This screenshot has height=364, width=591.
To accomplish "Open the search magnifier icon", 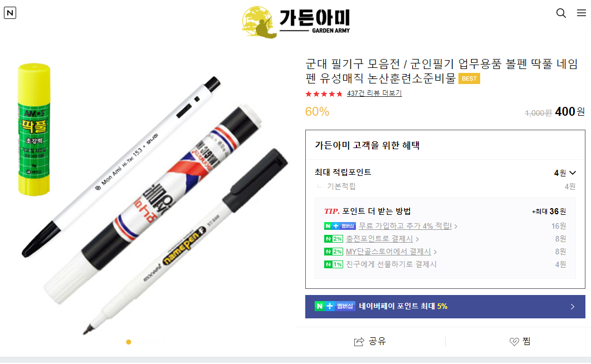I will [561, 13].
